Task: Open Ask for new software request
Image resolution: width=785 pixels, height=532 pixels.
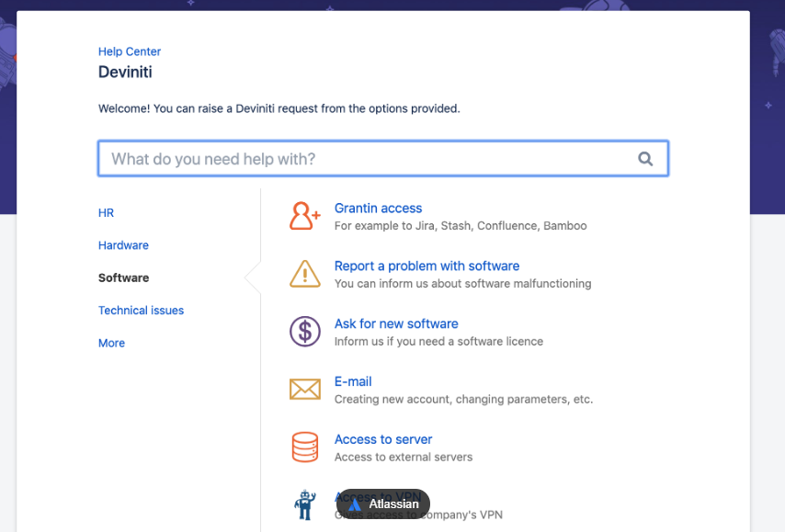Action: (396, 323)
